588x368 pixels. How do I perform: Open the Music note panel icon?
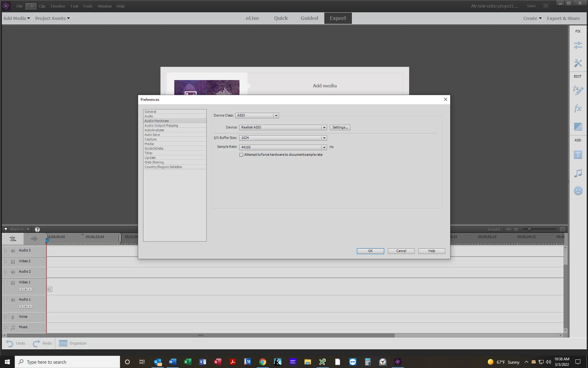click(578, 173)
